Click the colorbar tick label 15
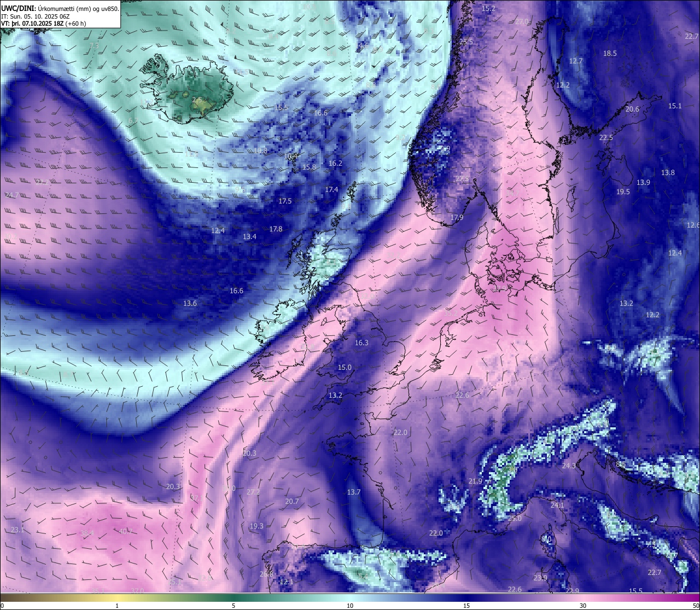 tap(466, 606)
